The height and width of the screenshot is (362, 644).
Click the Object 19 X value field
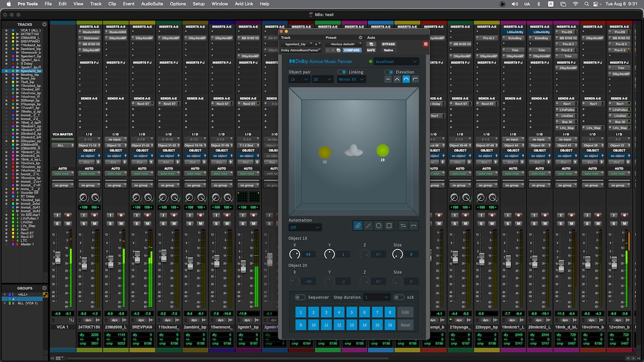pyautogui.click(x=308, y=254)
